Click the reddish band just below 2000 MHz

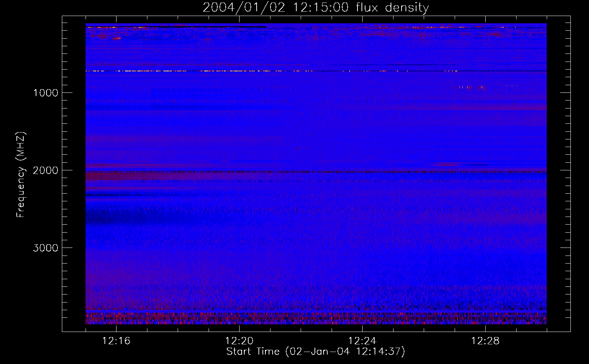pyautogui.click(x=146, y=177)
